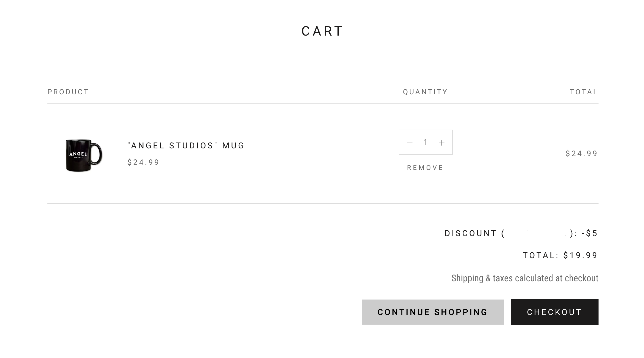Open the black mug product thumbnail
This screenshot has width=644, height=358.
click(x=84, y=155)
